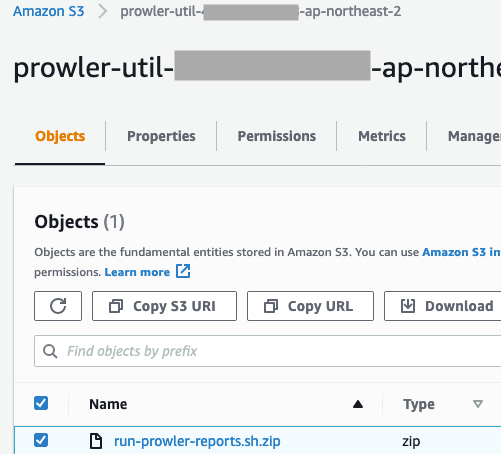Click the Name column header
Screen dimensions: 501x454
[108, 404]
